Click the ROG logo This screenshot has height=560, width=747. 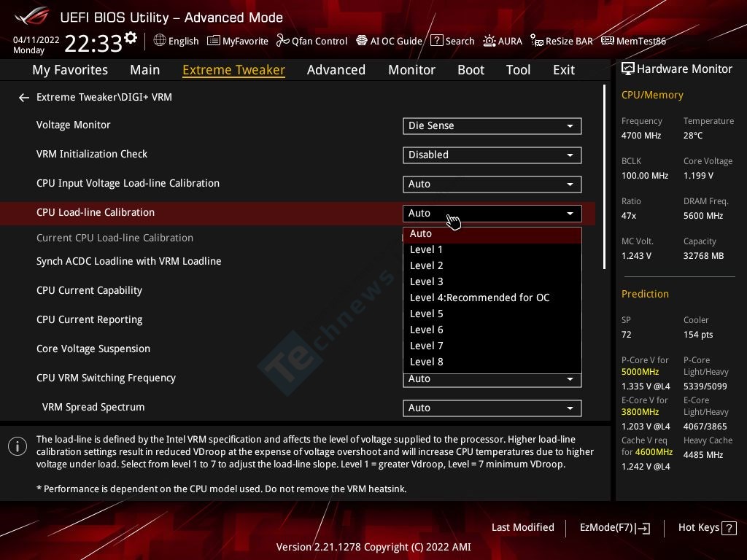(x=32, y=17)
